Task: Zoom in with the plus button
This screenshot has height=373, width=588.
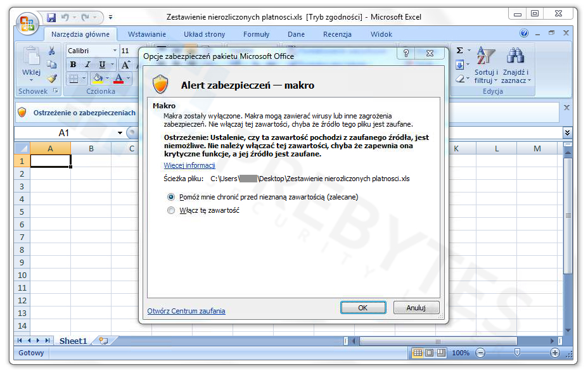Action: click(x=555, y=353)
